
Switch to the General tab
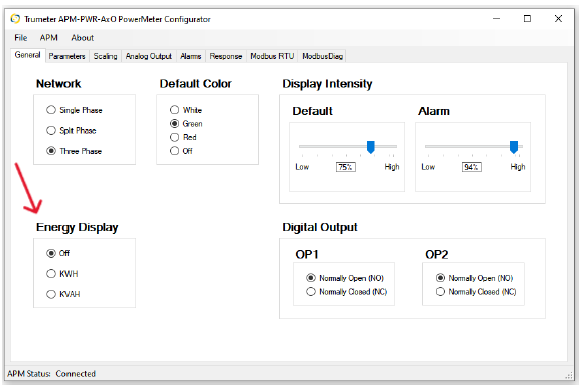[27, 55]
